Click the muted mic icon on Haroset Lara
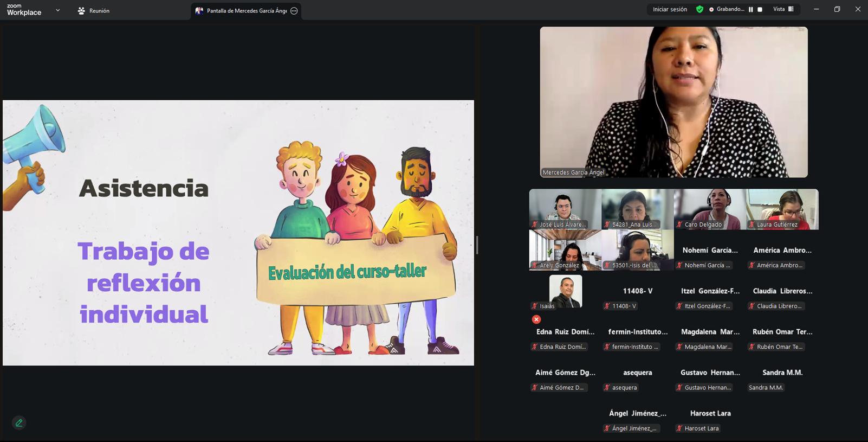The image size is (868, 442). click(x=679, y=428)
